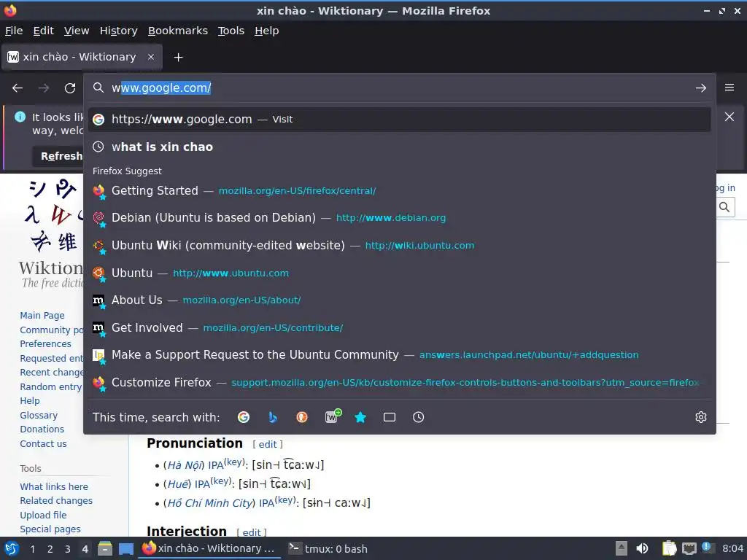Open the Firefox hamburger menu

coord(729,87)
